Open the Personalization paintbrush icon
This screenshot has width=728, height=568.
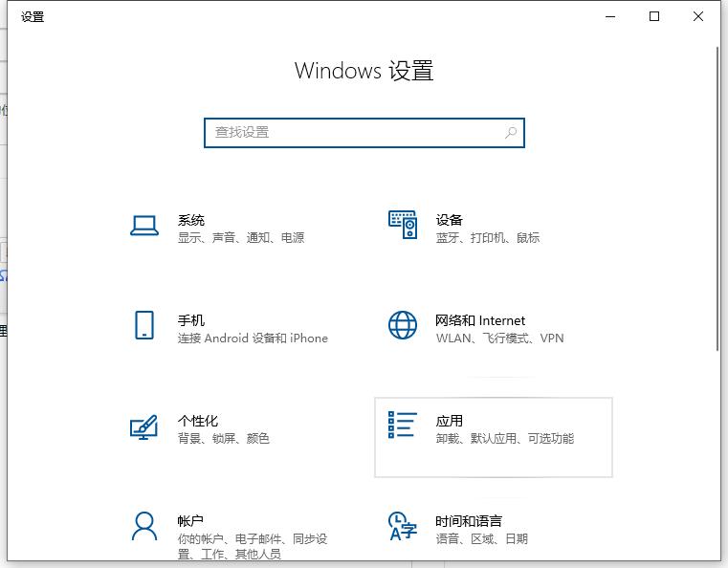143,426
